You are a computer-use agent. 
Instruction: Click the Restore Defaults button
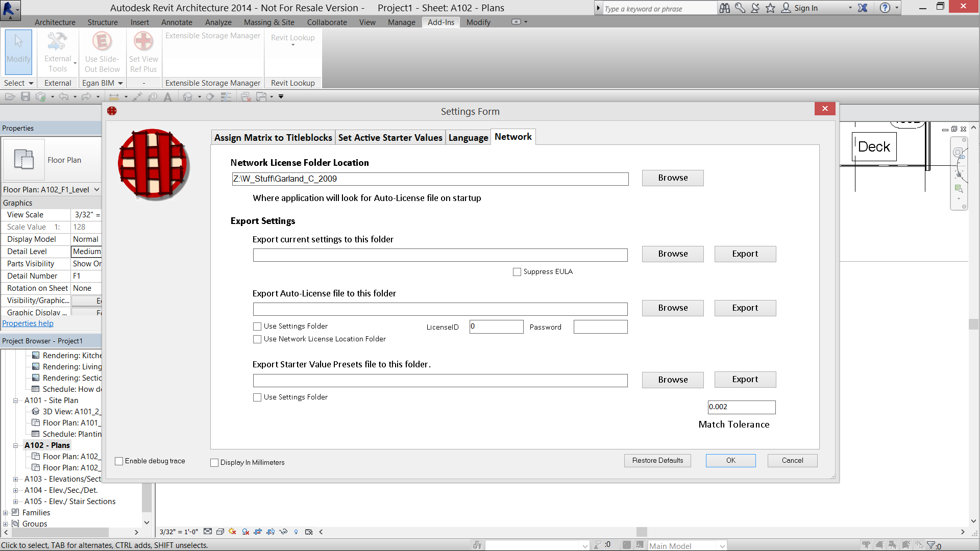tap(657, 461)
